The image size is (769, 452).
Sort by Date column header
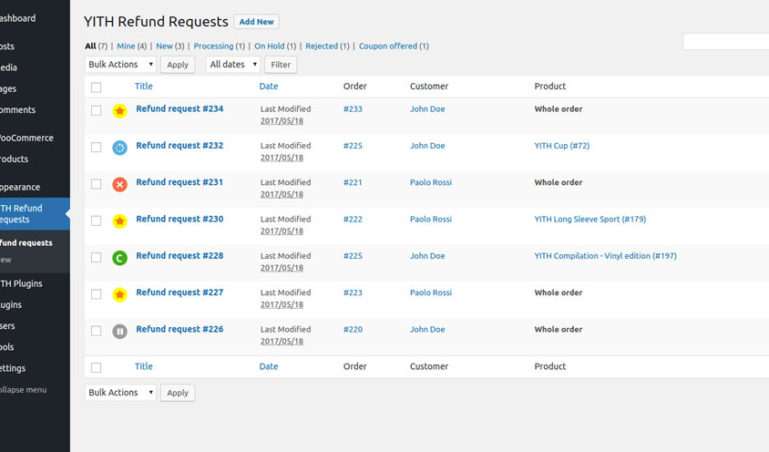(268, 86)
